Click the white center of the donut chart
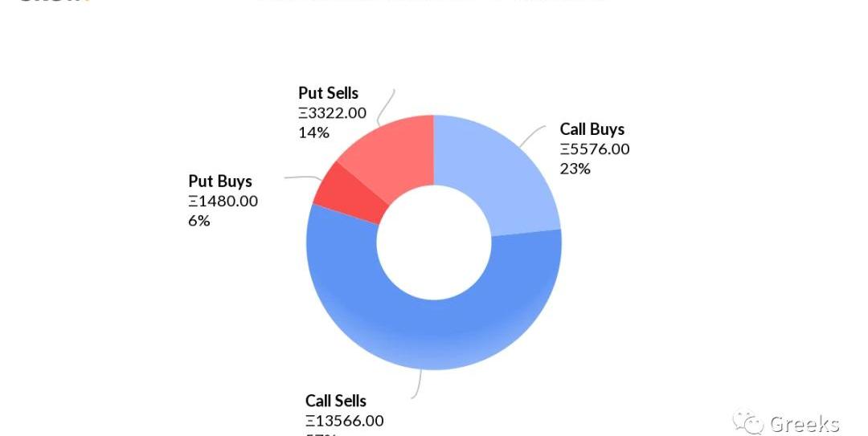The width and height of the screenshot is (868, 436). [434, 242]
